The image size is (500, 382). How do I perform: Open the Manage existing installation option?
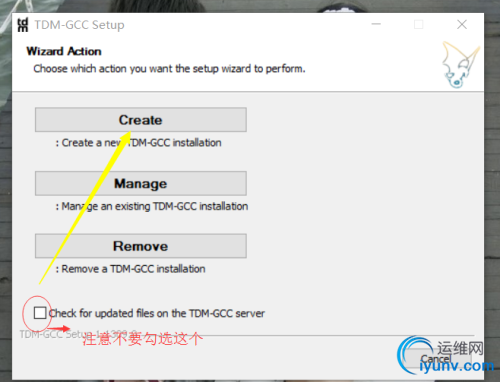[141, 183]
